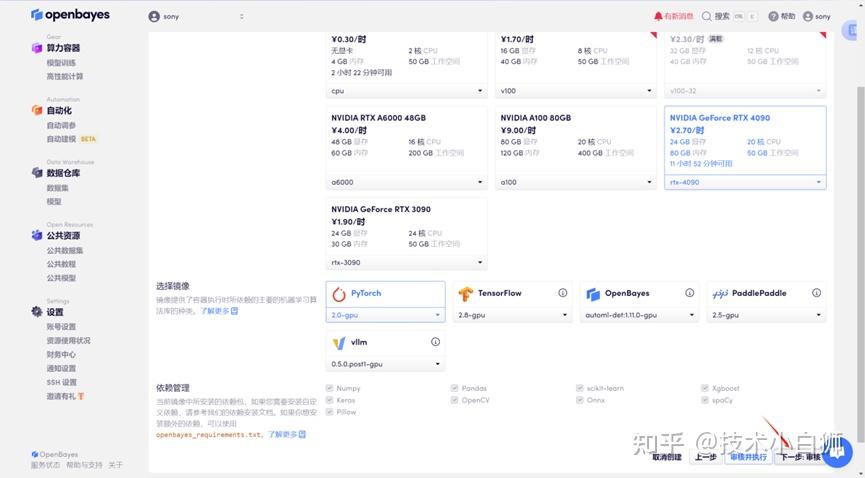The height and width of the screenshot is (478, 865).
Task: Open 公共教程 in sidebar
Action: (x=61, y=264)
